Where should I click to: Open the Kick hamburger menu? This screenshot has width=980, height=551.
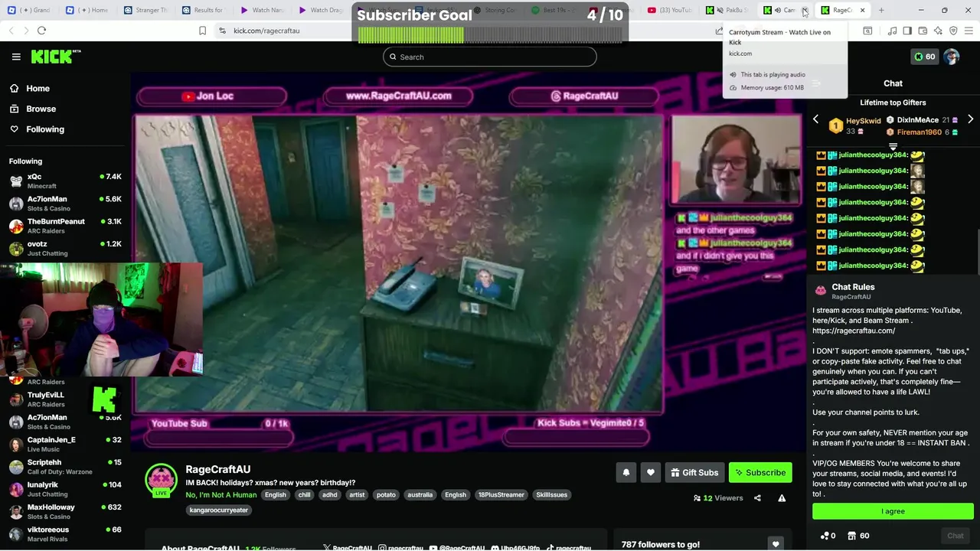point(16,57)
